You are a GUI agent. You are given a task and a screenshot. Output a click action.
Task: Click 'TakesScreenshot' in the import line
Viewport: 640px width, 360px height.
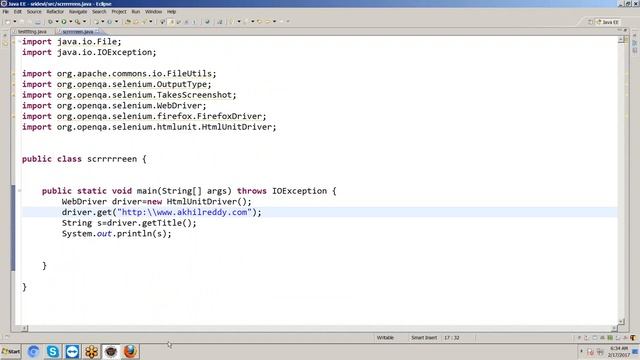[195, 95]
